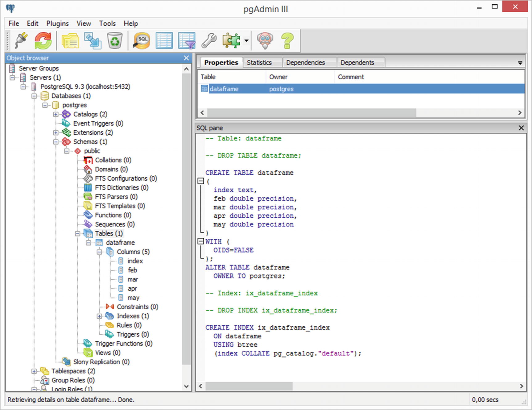
Task: Select the Dependencies tab
Action: (305, 63)
